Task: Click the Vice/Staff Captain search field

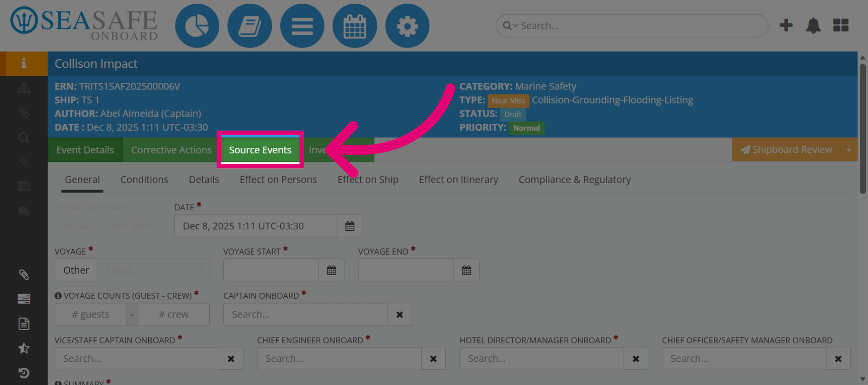Action: pos(137,359)
